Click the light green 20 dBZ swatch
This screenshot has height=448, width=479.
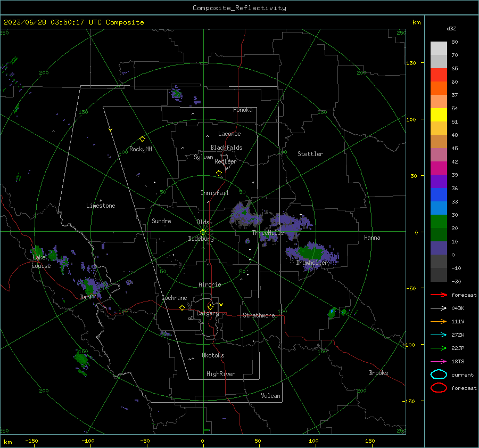pyautogui.click(x=439, y=221)
